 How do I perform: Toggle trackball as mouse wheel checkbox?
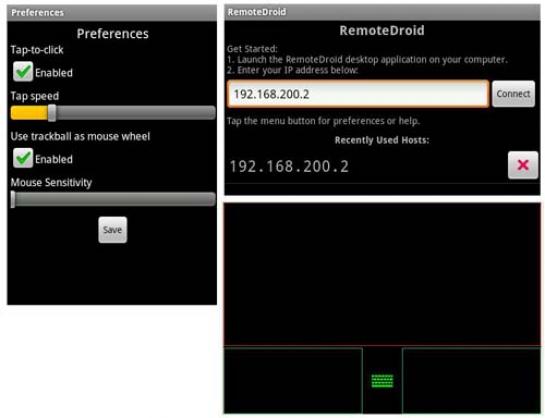tap(23, 158)
